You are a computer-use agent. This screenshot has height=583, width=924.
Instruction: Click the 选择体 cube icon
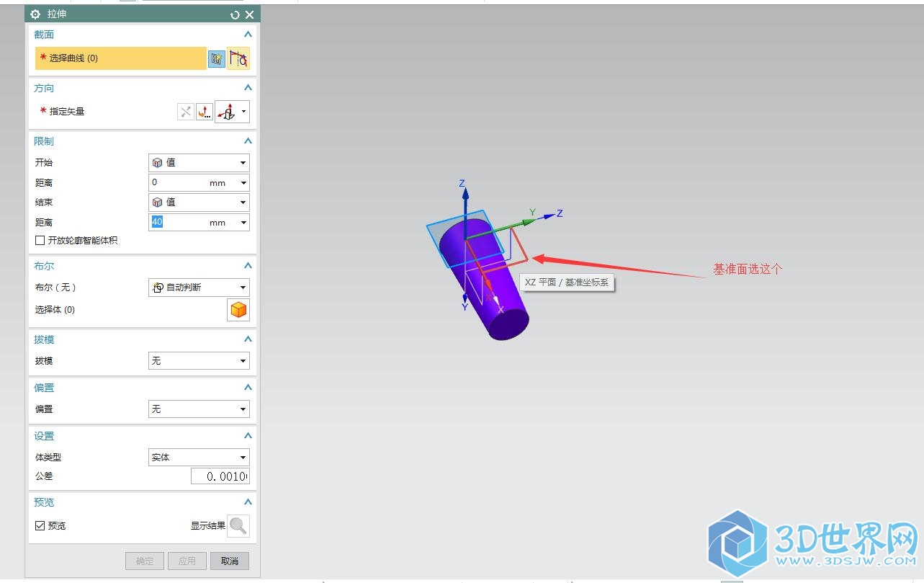pyautogui.click(x=238, y=310)
